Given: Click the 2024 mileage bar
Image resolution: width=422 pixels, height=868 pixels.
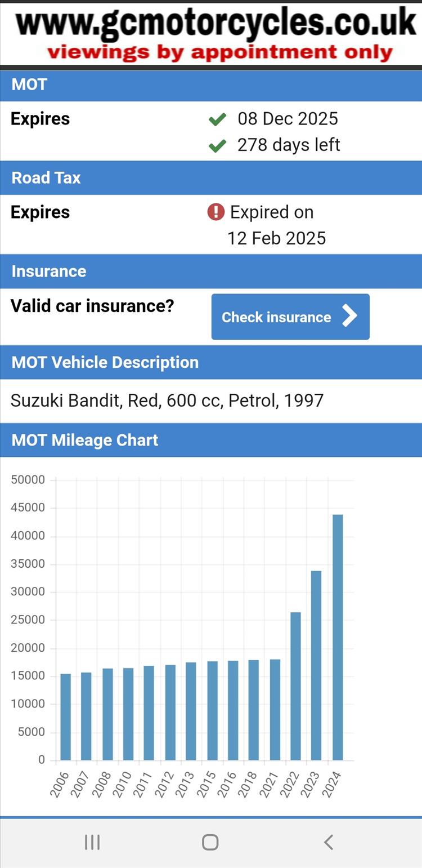Looking at the screenshot, I should pyautogui.click(x=338, y=637).
